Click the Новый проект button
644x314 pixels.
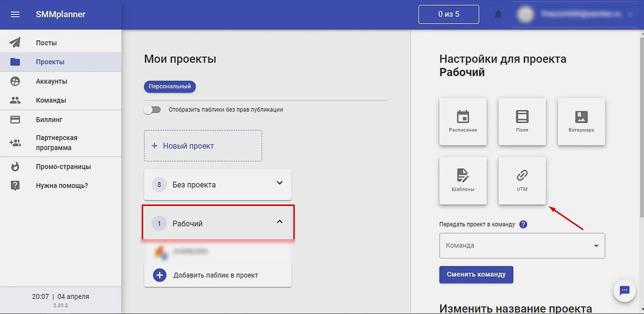click(203, 146)
